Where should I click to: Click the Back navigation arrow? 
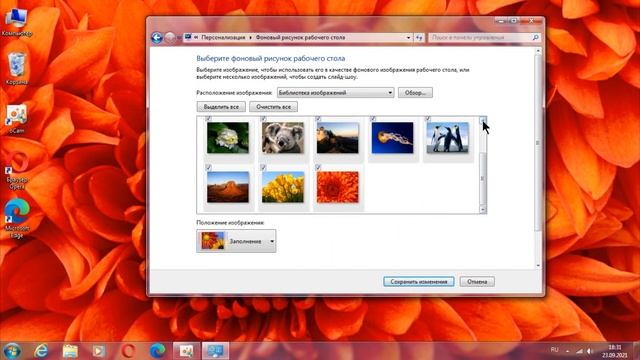coord(157,38)
